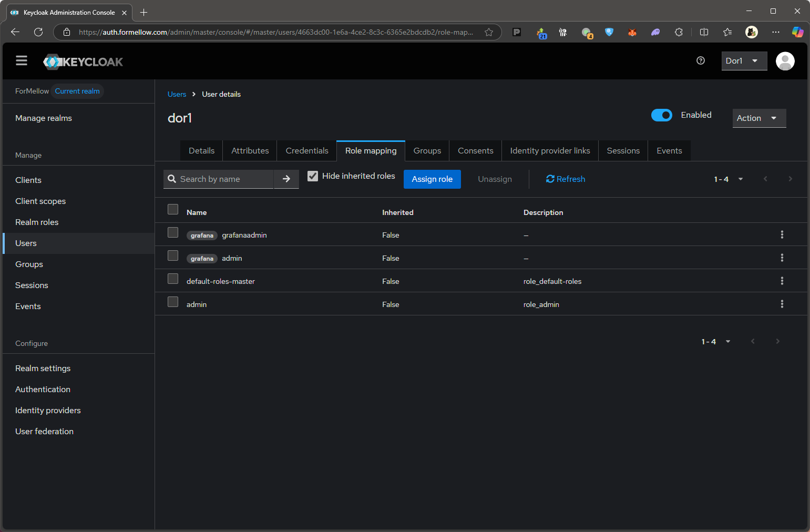The width and height of the screenshot is (810, 532).
Task: Bookmark page with star in address bar
Action: pos(489,32)
